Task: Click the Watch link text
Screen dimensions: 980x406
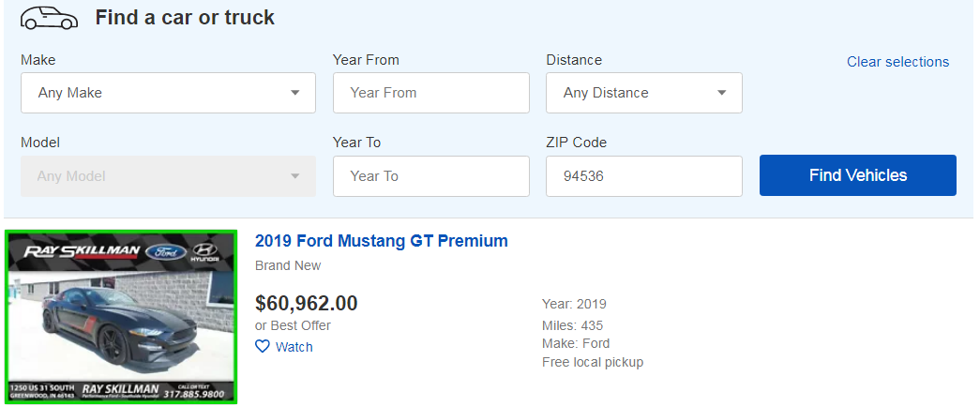Action: (x=294, y=347)
